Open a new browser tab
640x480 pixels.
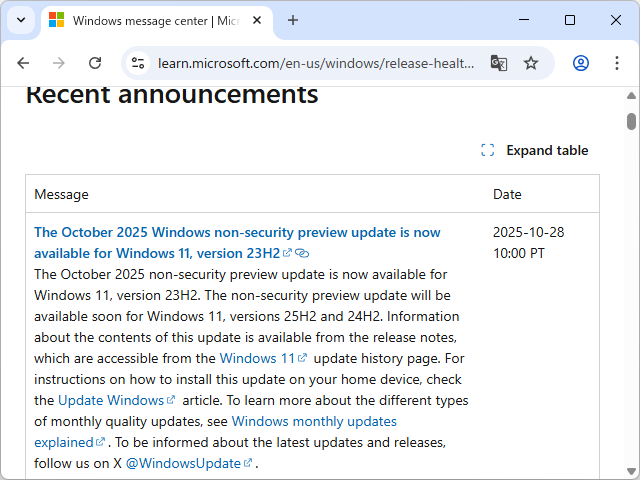click(293, 20)
